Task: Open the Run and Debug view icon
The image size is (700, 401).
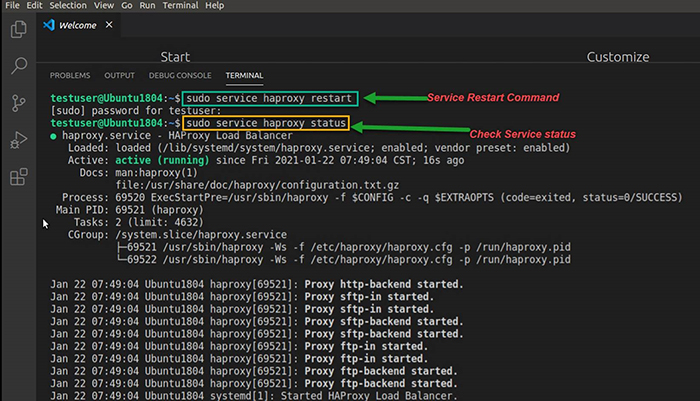Action: tap(17, 140)
